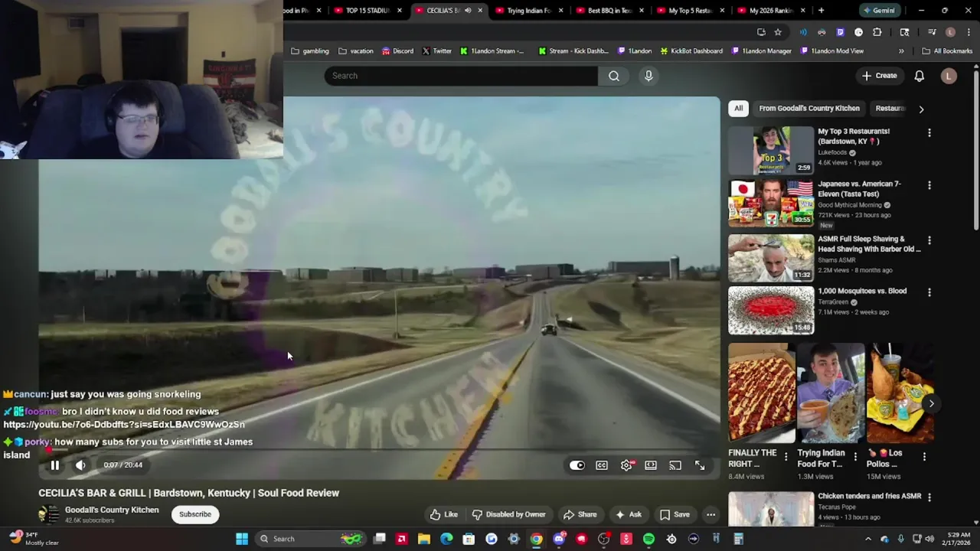This screenshot has height=551, width=980.
Task: Select the All filter chip
Action: (738, 108)
